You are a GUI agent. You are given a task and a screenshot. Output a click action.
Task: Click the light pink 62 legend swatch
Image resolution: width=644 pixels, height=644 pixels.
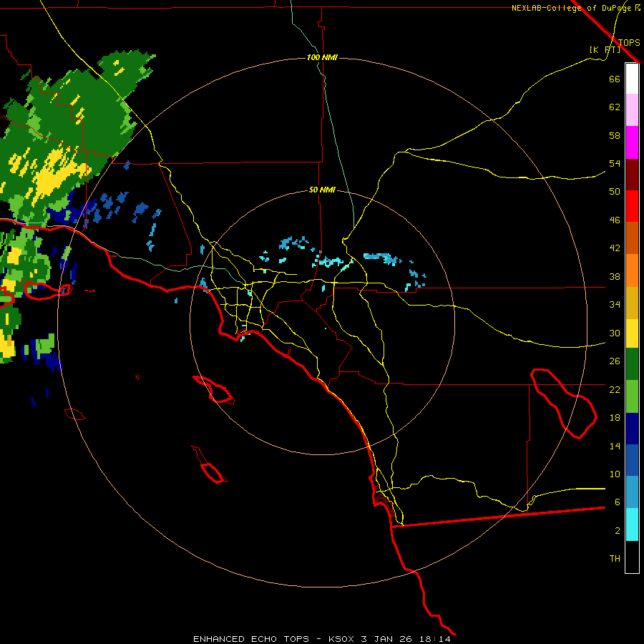(x=632, y=110)
